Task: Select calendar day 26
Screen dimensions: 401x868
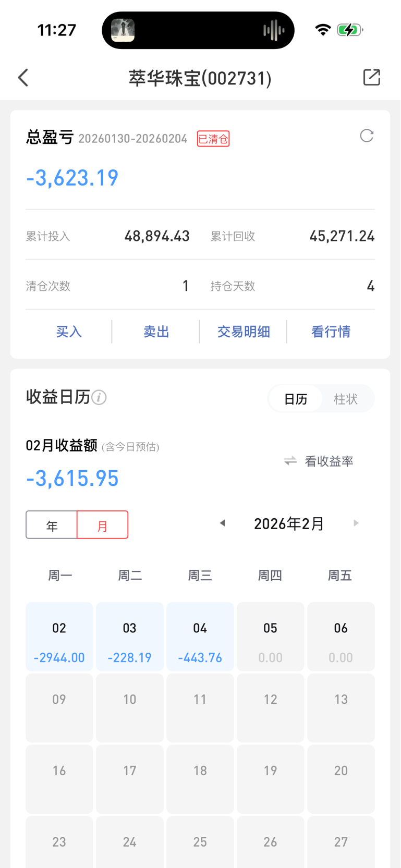Action: (271, 842)
